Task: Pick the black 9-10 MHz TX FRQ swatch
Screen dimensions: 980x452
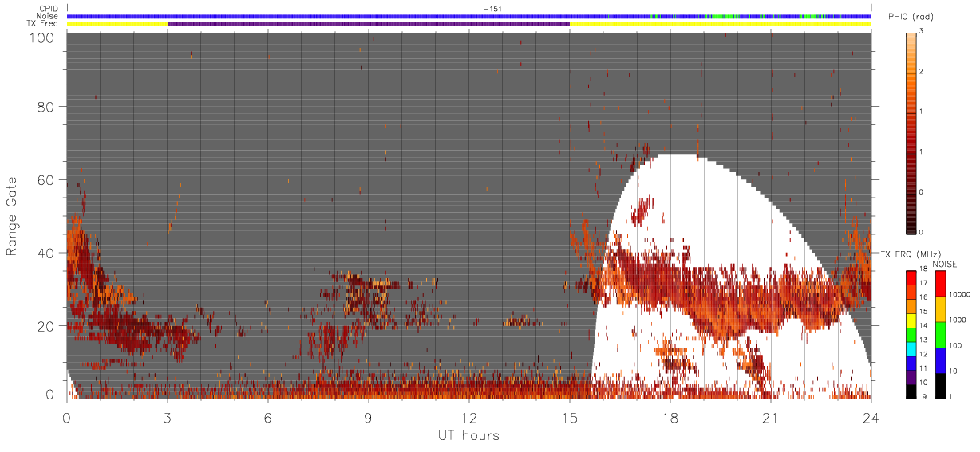Action: (x=911, y=392)
